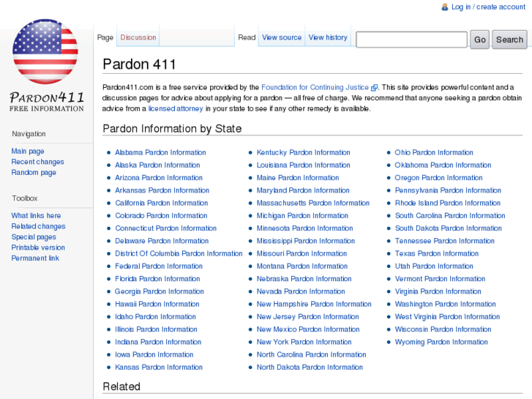Open the Foundation for Continuing Justice link
This screenshot has height=399, width=532.
315,87
